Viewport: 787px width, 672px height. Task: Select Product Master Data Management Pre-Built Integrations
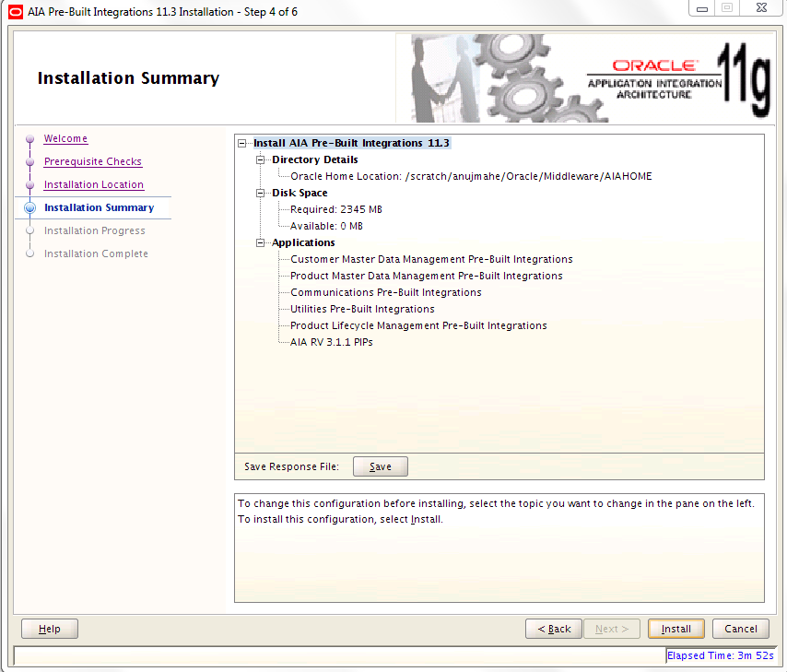[427, 276]
